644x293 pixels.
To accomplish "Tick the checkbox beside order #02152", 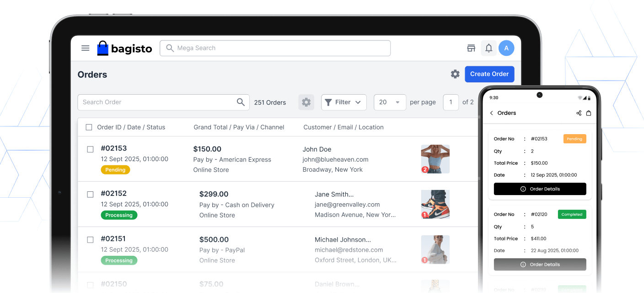I will [x=90, y=194].
